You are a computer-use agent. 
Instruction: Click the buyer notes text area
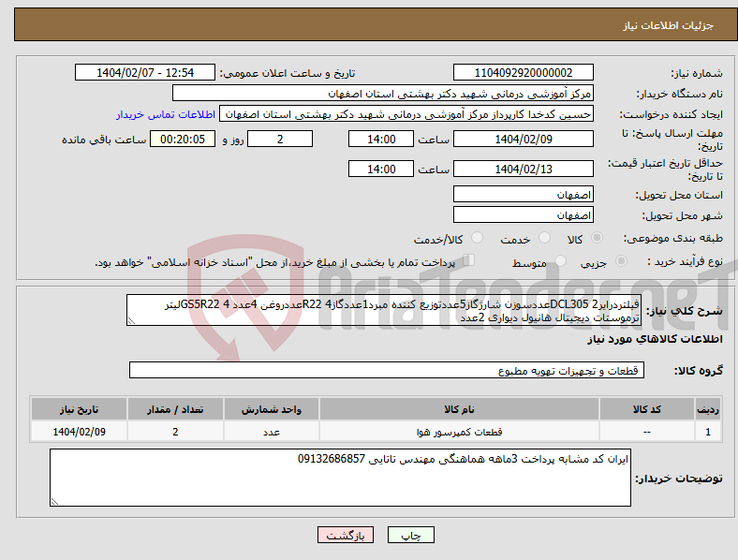pyautogui.click(x=340, y=478)
